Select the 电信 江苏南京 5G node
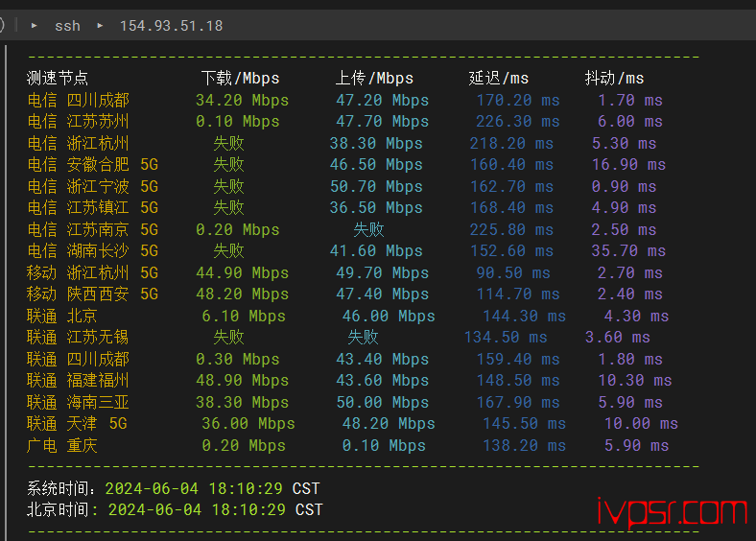The image size is (756, 541). [92, 229]
